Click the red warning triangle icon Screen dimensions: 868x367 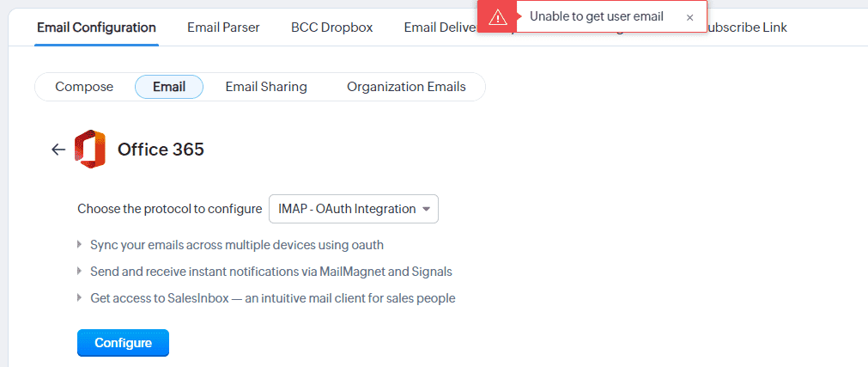click(498, 17)
